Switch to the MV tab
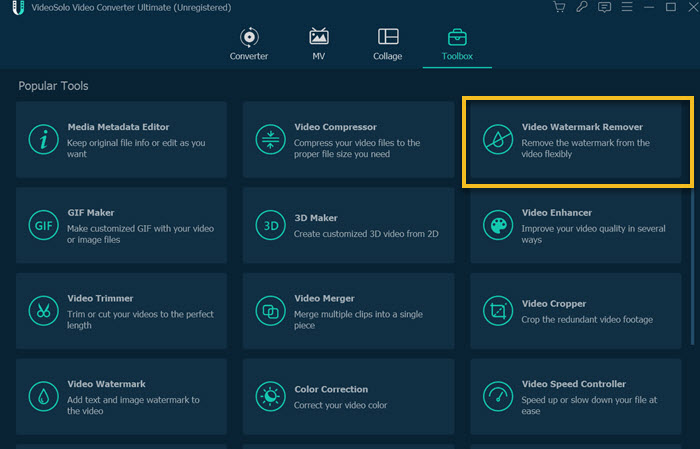The width and height of the screenshot is (700, 449). tap(319, 44)
